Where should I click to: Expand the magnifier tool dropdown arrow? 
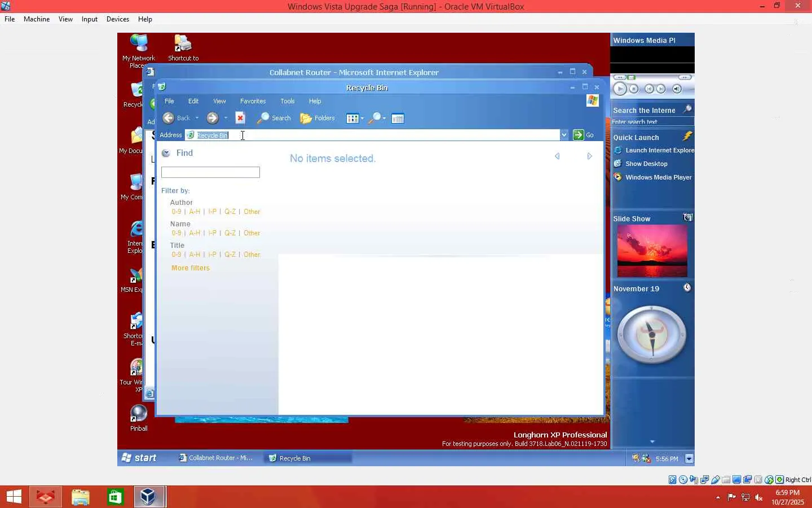384,119
